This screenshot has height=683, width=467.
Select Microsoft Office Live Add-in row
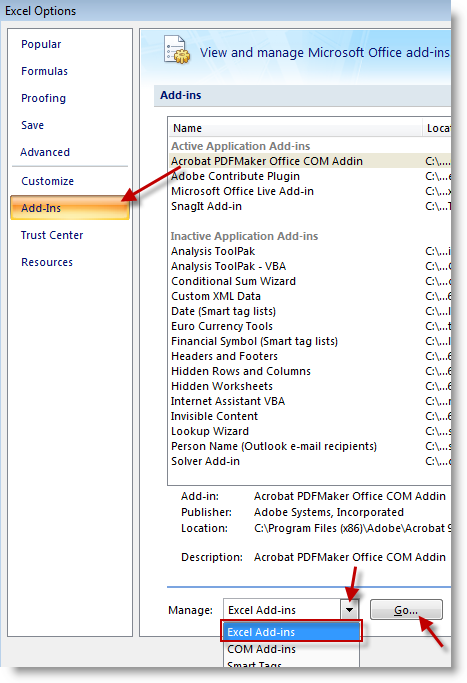tap(310, 191)
